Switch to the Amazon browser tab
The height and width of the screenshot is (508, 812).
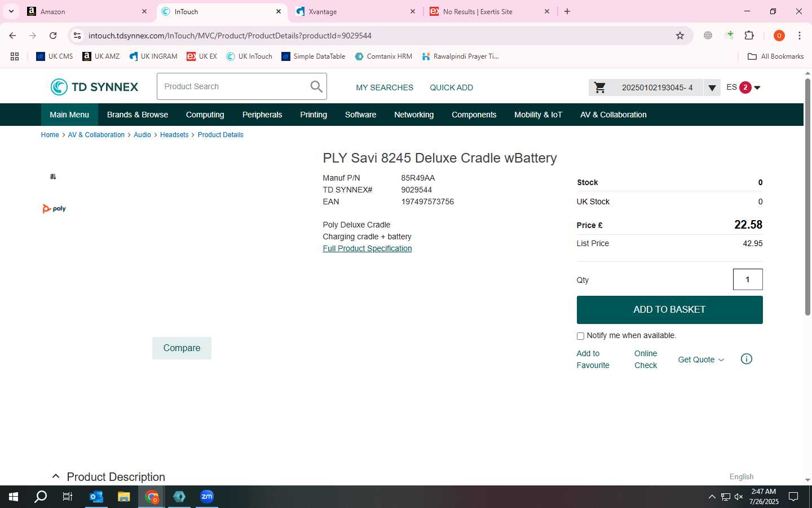[87, 11]
